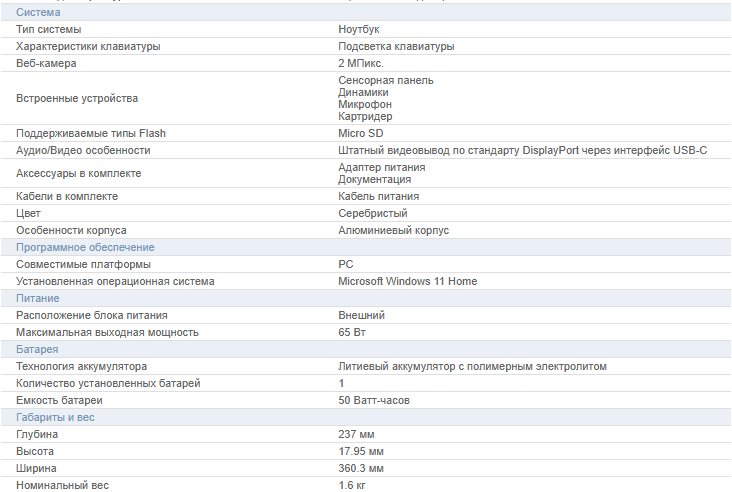The image size is (732, 492).
Task: Click the "Картридер" built-in device entry
Action: 365,116
